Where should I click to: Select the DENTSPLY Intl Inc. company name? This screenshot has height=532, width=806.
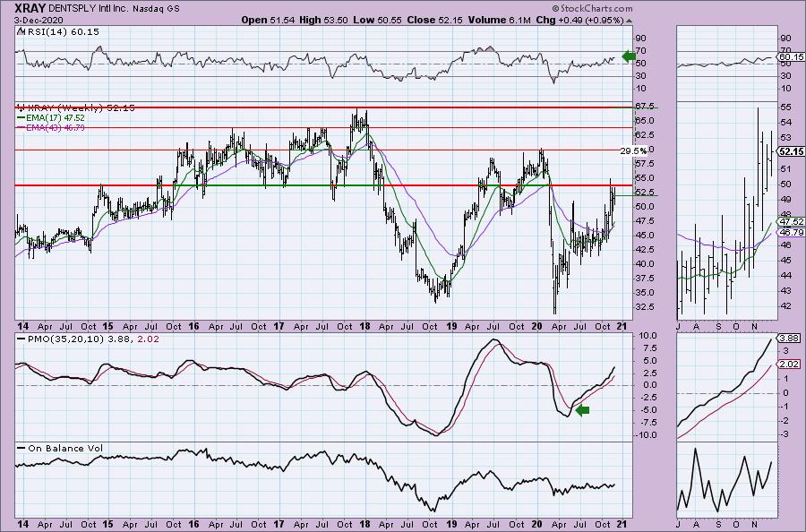click(90, 8)
